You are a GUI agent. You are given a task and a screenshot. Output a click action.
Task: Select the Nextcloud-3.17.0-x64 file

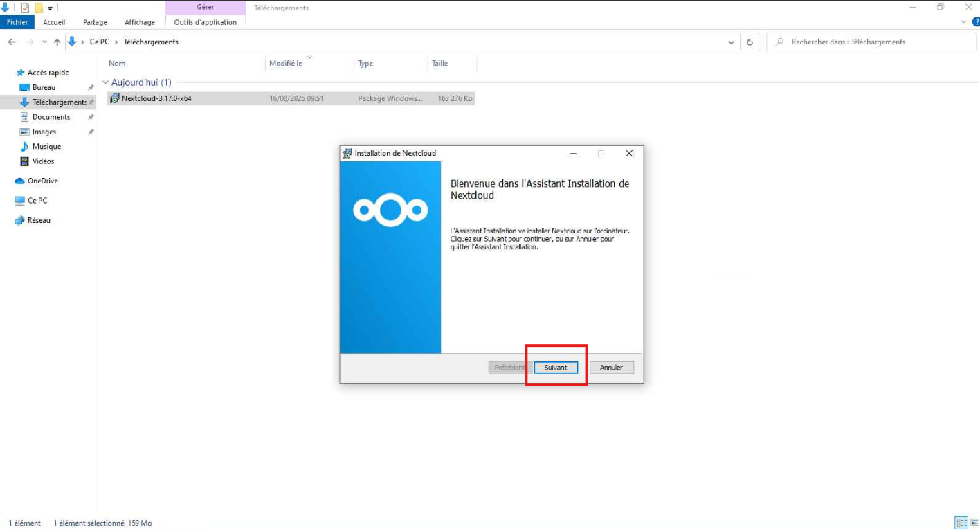coord(291,98)
